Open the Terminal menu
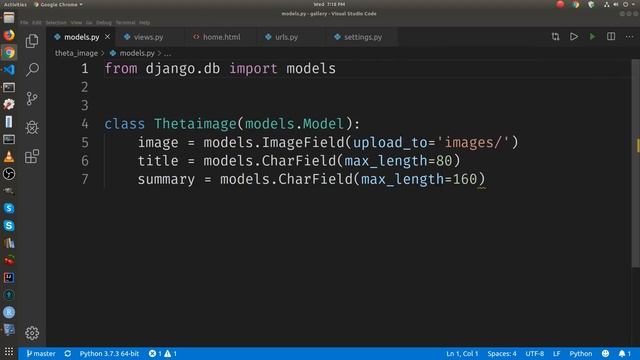The image size is (640, 360). click(125, 22)
